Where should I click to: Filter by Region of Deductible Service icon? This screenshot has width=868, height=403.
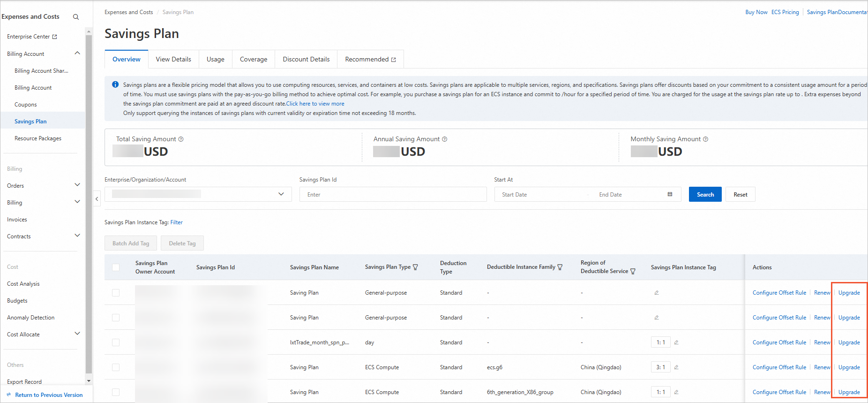(x=633, y=272)
